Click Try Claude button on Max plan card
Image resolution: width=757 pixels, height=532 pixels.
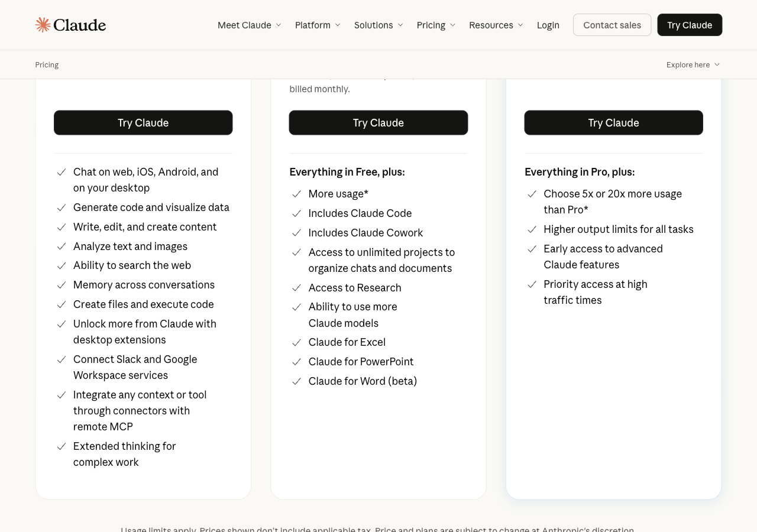click(x=613, y=122)
